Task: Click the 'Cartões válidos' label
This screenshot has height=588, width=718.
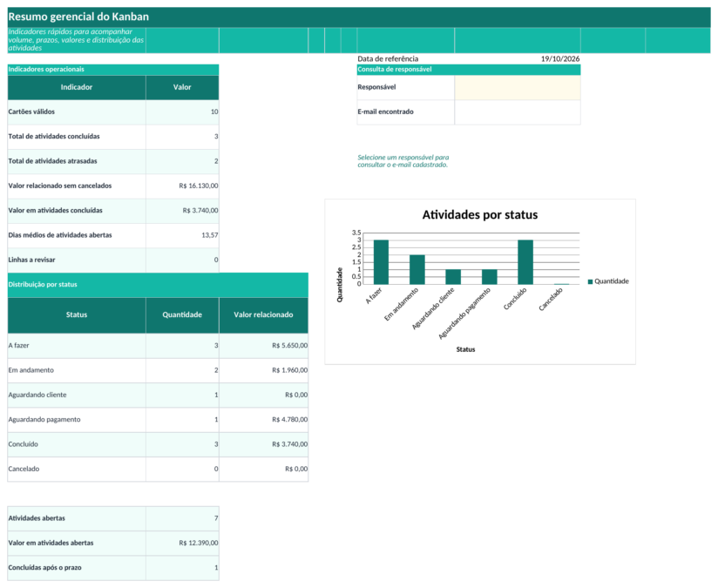Action: click(x=31, y=112)
